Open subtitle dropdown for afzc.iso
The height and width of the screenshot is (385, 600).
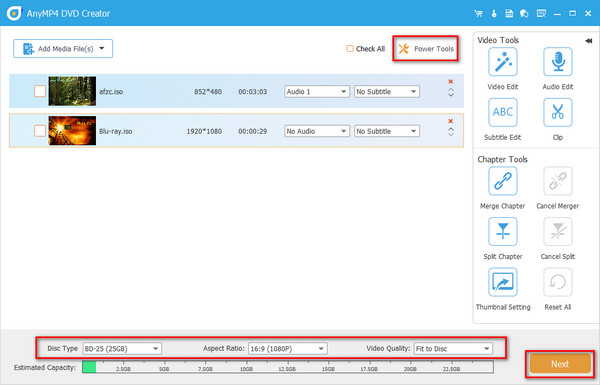pyautogui.click(x=386, y=91)
